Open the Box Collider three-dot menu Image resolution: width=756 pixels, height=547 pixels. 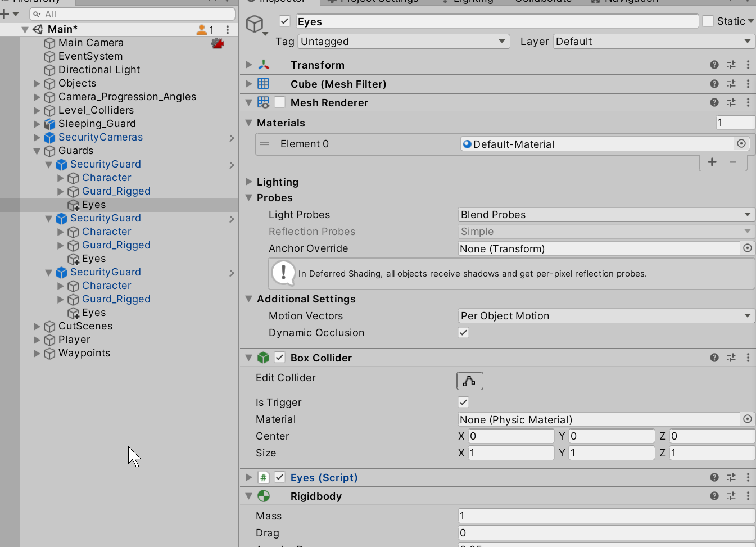pyautogui.click(x=748, y=358)
